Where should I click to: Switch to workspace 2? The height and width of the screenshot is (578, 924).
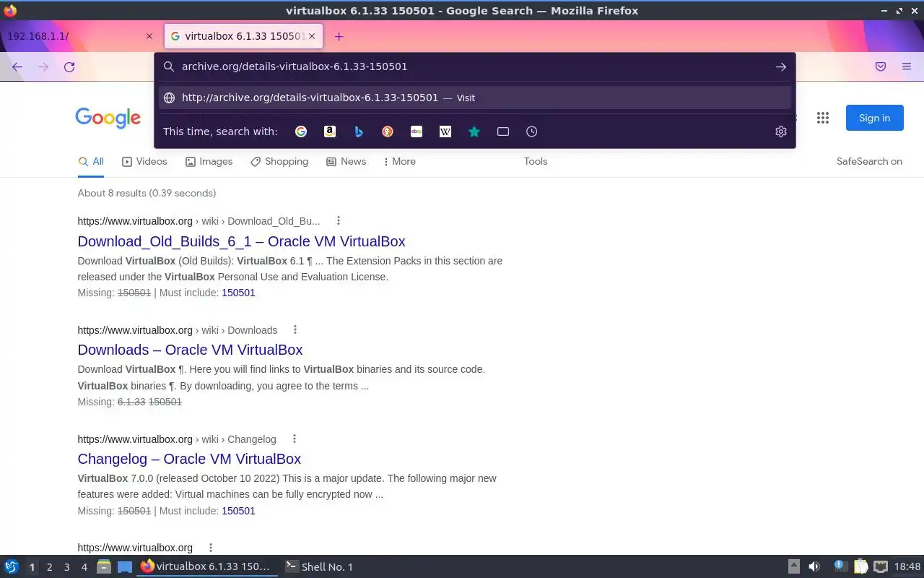pyautogui.click(x=50, y=567)
